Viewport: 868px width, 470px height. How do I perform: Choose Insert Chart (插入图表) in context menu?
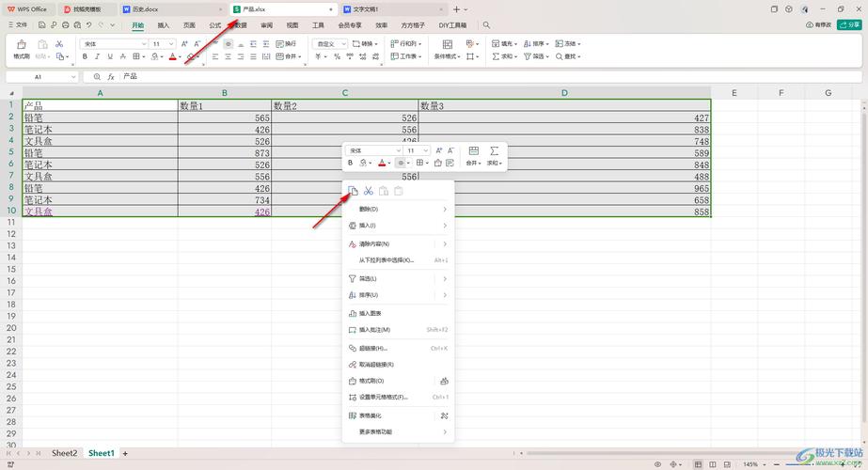(x=398, y=313)
